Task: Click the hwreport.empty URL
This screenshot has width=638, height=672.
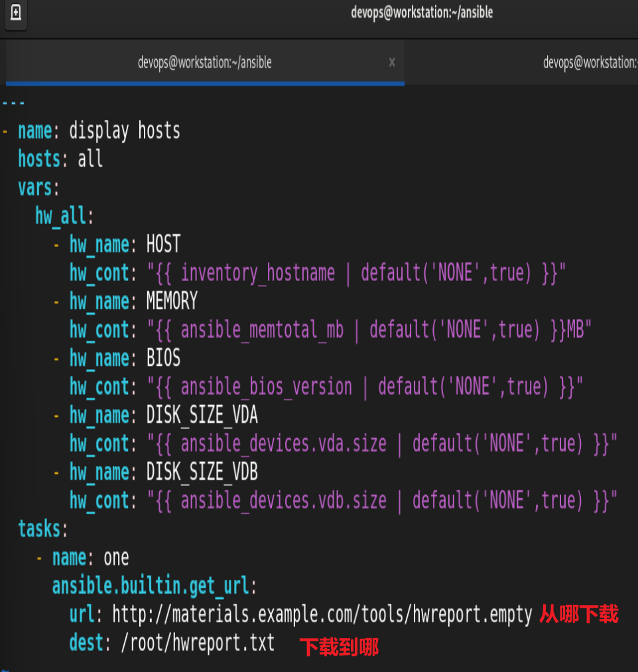Action: point(322,614)
